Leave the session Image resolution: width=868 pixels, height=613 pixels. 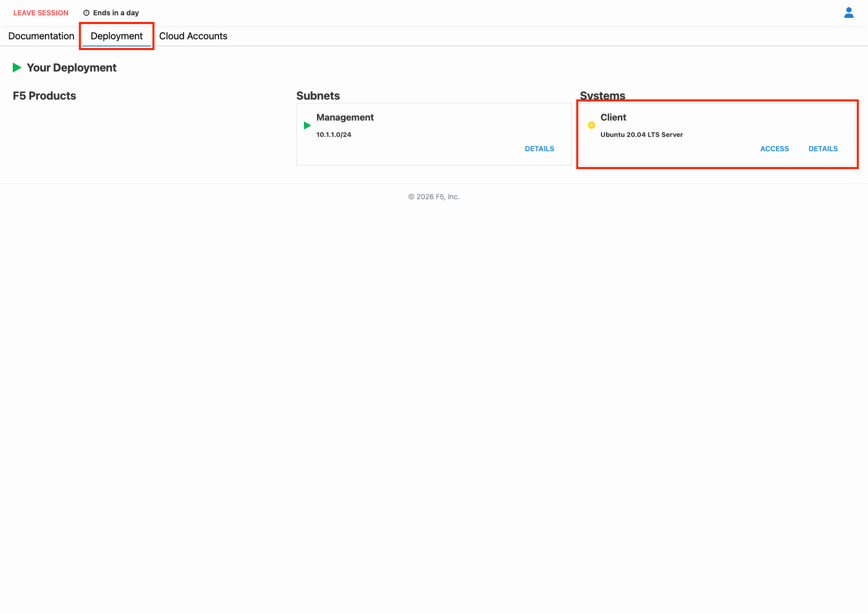point(41,13)
